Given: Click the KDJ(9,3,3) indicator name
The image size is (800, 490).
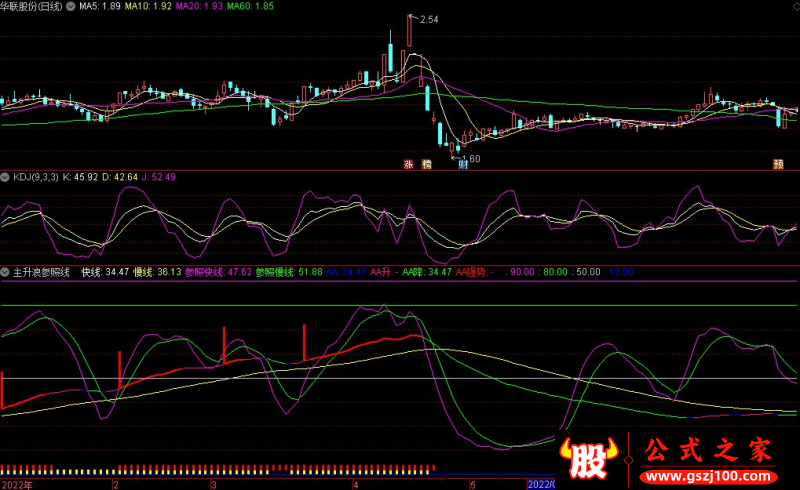Looking at the screenshot, I should point(36,177).
